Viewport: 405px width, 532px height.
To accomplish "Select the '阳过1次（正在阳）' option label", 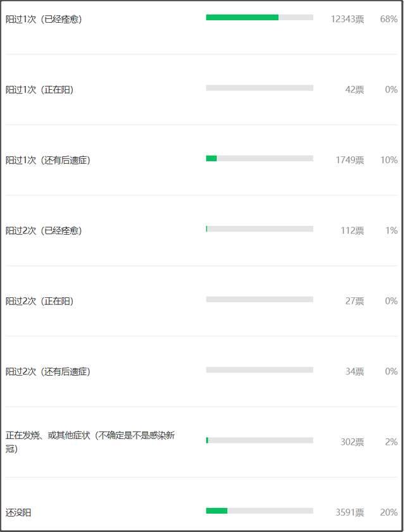I will 39,90.
